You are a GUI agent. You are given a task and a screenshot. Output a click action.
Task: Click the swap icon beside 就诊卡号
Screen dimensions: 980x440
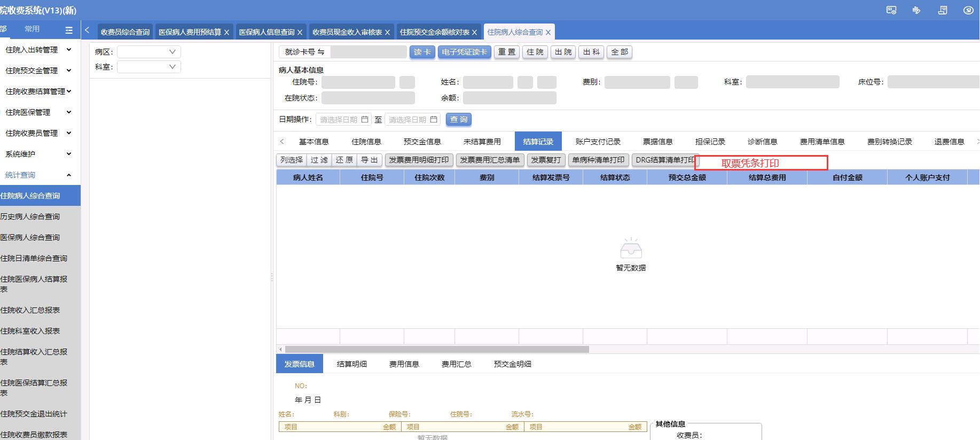click(x=321, y=52)
